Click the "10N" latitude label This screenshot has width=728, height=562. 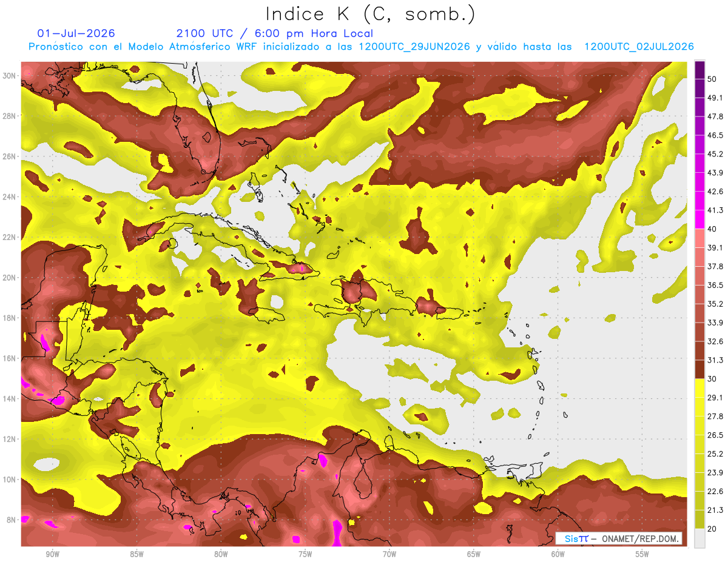(x=10, y=479)
